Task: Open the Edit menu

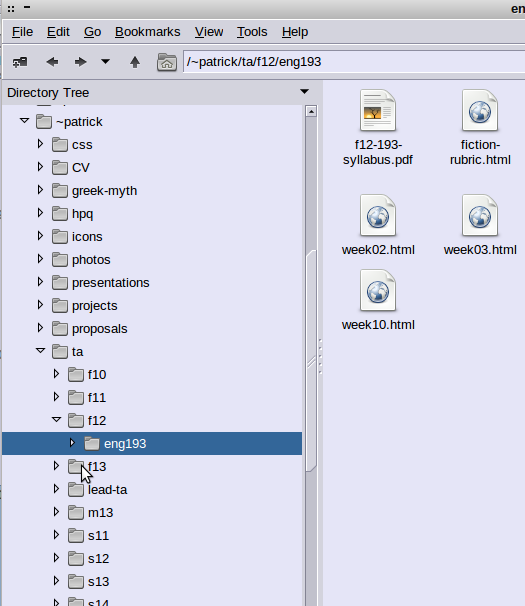Action: 58,32
